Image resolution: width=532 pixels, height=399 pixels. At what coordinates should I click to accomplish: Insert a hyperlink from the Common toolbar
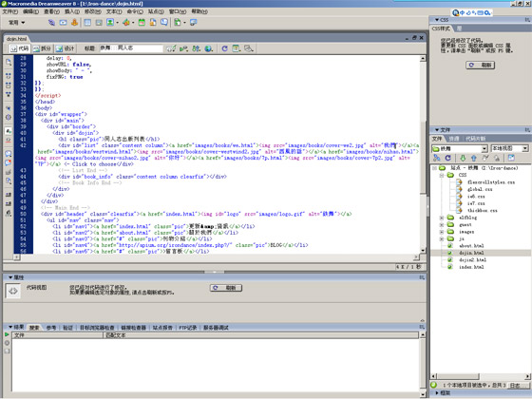coord(51,23)
